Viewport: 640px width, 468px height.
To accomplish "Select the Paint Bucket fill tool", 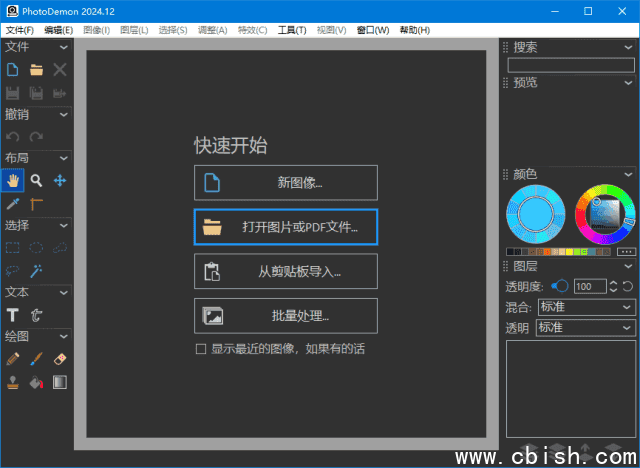I will coord(36,382).
